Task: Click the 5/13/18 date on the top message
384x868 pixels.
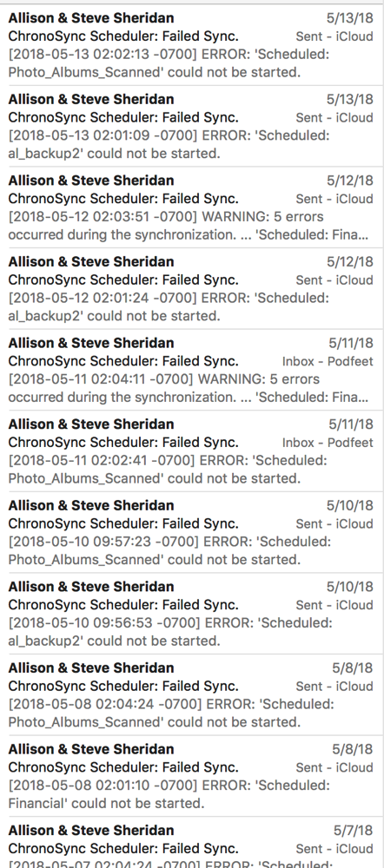Action: pos(349,18)
